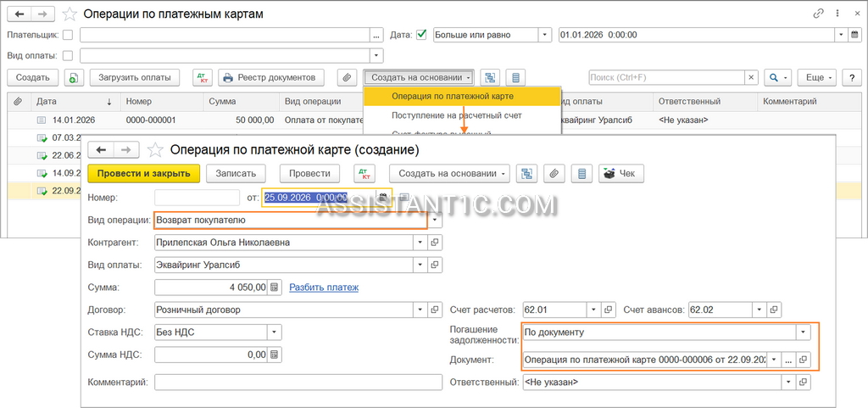Open the document structure icon in the form

coord(526,173)
